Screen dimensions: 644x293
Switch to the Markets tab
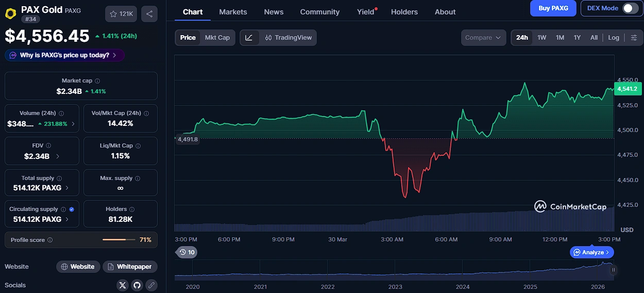click(x=233, y=12)
